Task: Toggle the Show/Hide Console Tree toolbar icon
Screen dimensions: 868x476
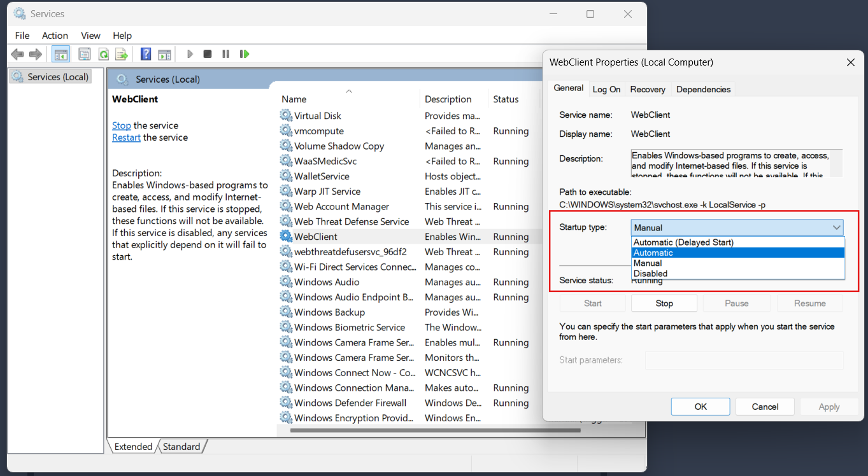Action: coord(61,55)
